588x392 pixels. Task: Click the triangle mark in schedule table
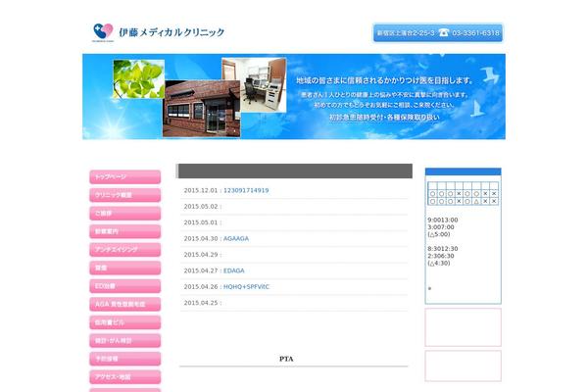[x=476, y=202]
